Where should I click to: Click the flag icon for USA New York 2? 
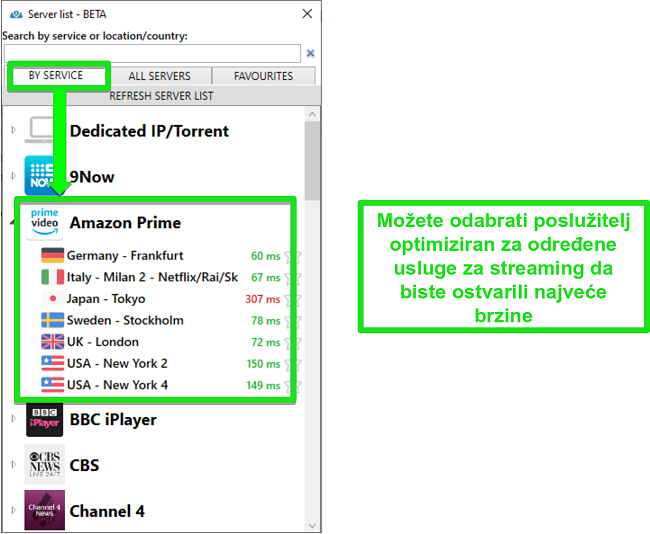(53, 363)
